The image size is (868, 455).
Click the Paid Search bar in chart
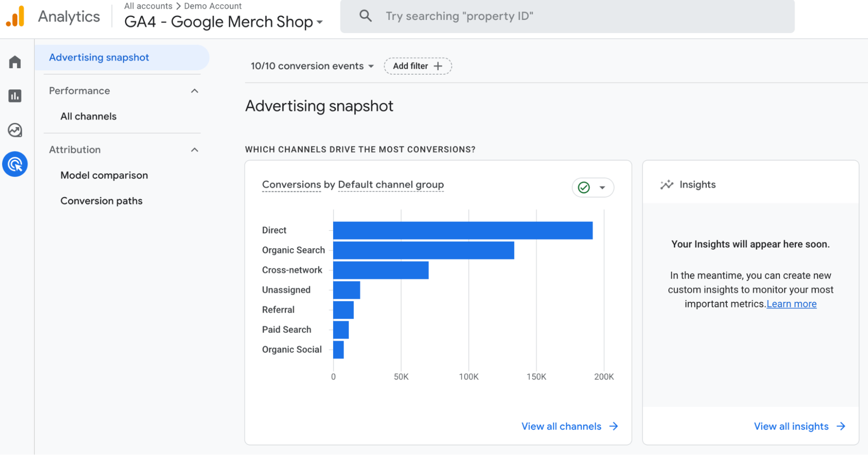coord(341,330)
